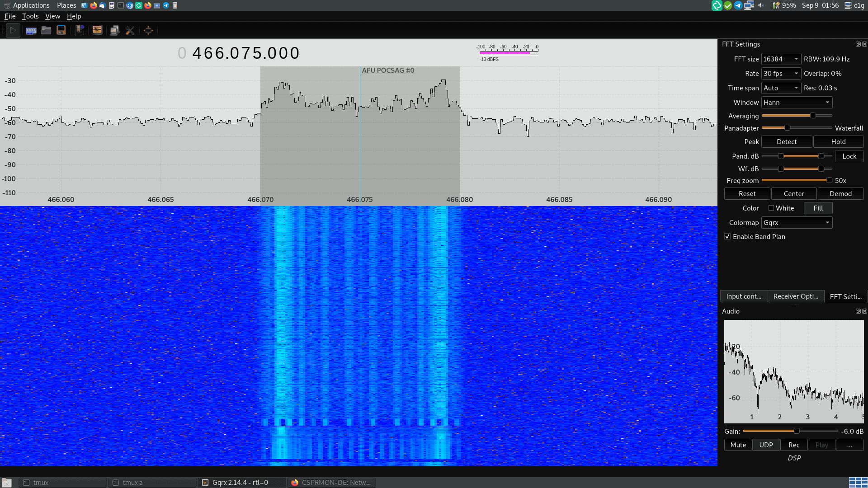
Task: Enter fullscreen using the arrows toolbar icon
Action: coord(148,30)
